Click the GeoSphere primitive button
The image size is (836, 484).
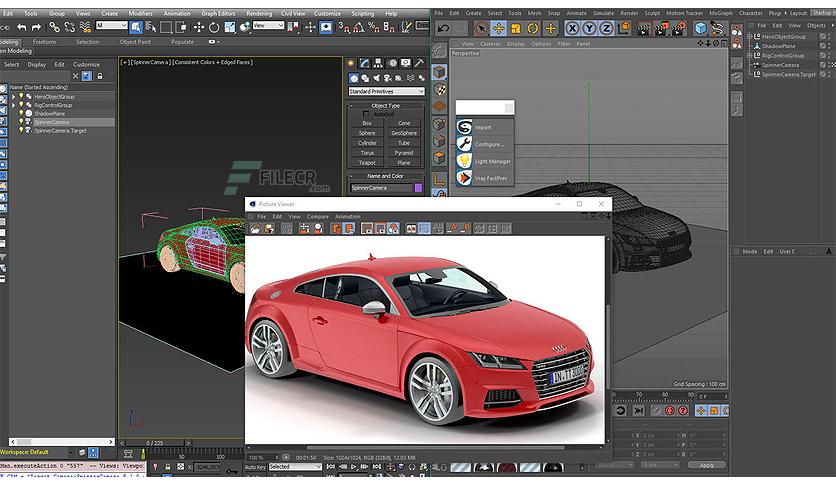[x=404, y=133]
